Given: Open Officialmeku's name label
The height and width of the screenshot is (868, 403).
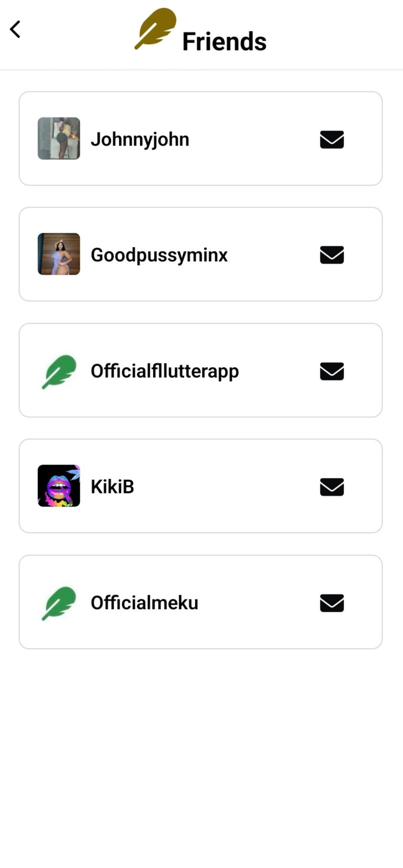Looking at the screenshot, I should pyautogui.click(x=144, y=602).
